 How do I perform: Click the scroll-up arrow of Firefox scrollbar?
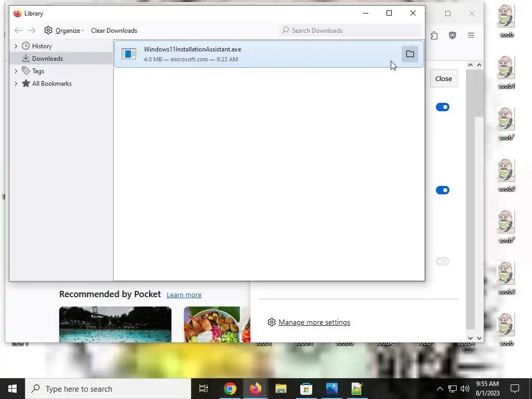pos(479,65)
